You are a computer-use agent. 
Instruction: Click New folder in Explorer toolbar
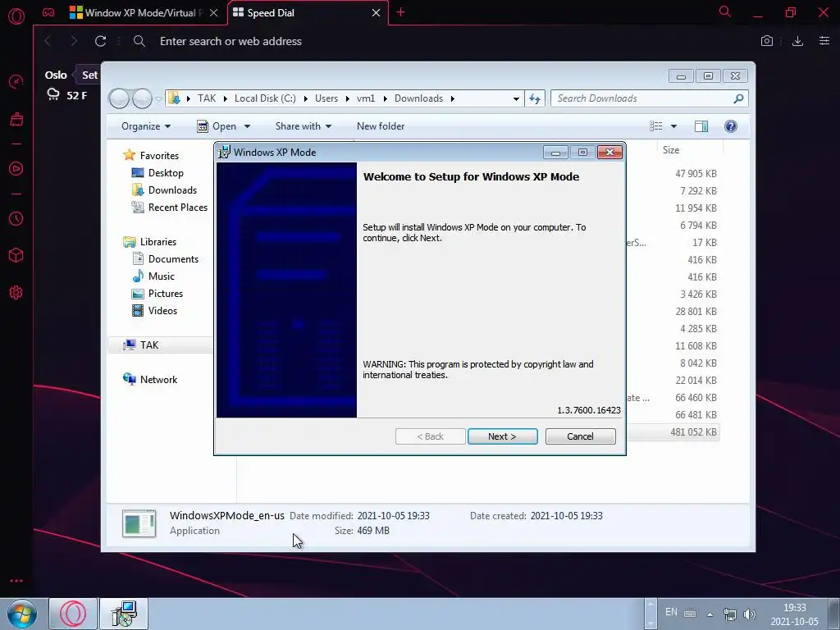(x=381, y=126)
